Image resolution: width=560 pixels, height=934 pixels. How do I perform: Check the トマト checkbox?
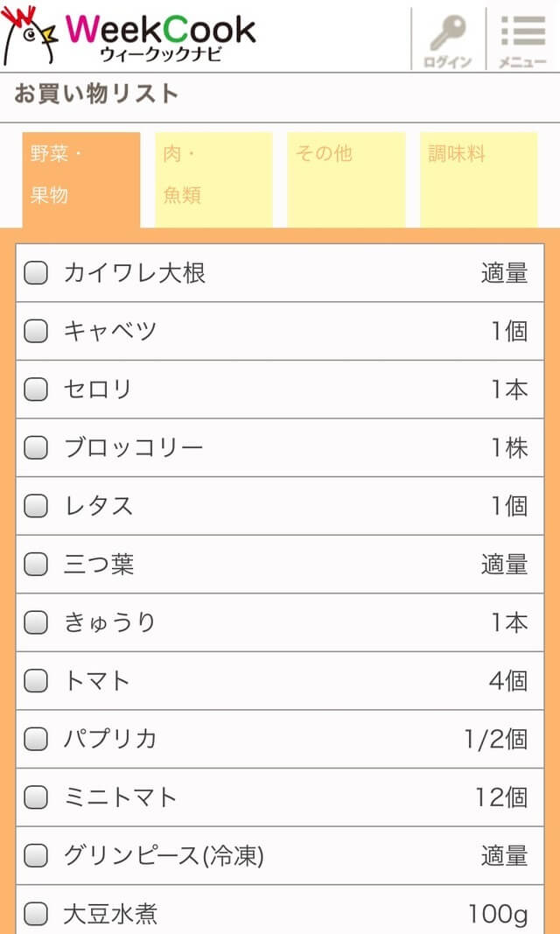(36, 681)
